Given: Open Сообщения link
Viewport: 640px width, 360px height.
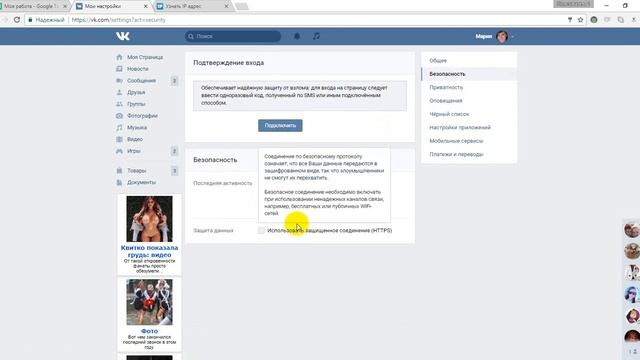Looking at the screenshot, I should [141, 81].
